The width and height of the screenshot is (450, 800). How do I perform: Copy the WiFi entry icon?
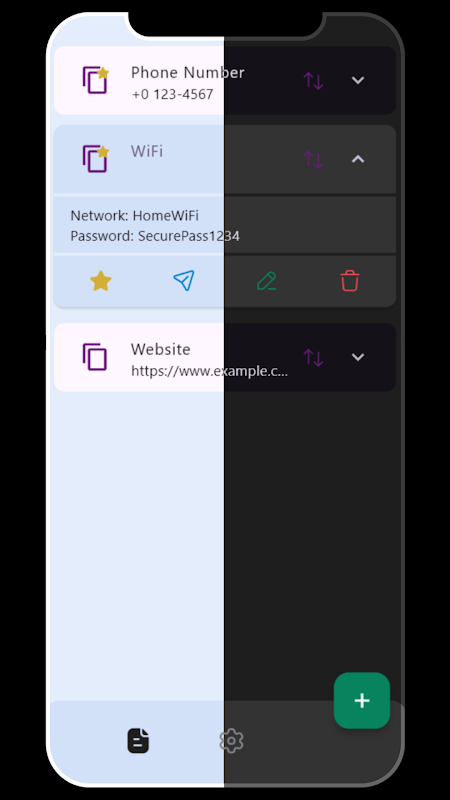coord(95,159)
